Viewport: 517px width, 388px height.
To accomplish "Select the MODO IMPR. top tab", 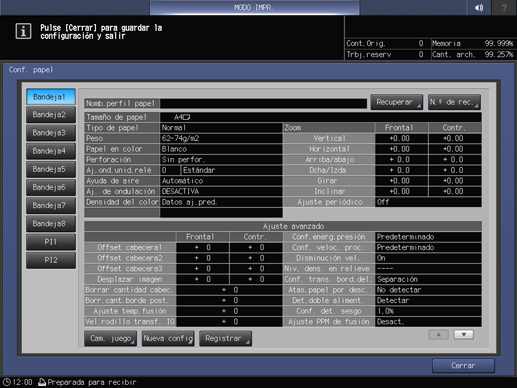I will coord(254,7).
